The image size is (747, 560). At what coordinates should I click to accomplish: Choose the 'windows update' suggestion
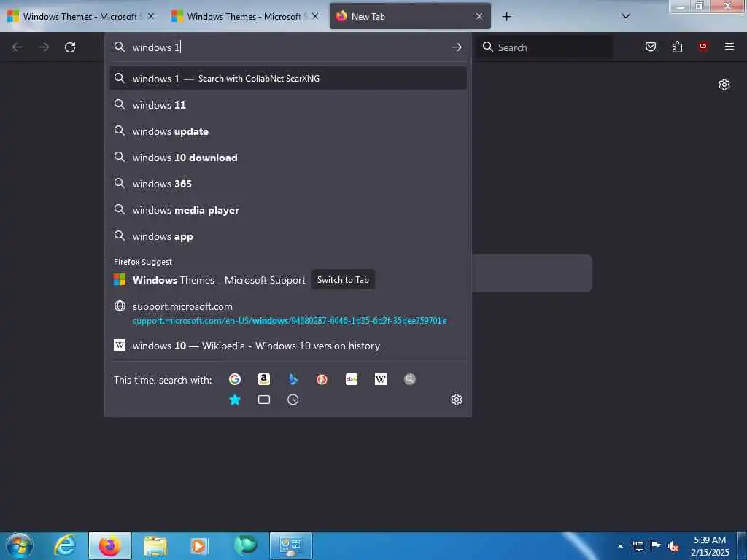click(x=287, y=131)
